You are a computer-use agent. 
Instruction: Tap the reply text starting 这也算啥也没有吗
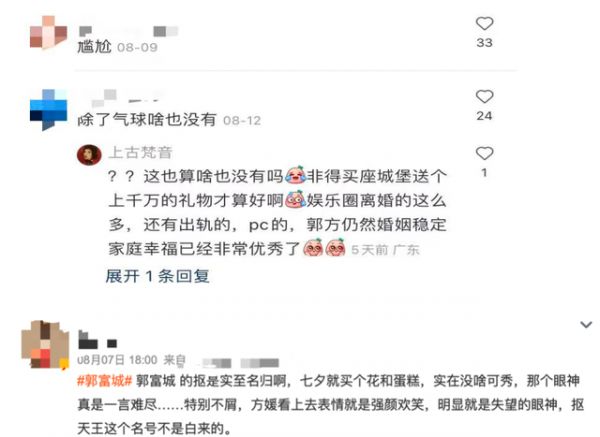click(x=277, y=213)
